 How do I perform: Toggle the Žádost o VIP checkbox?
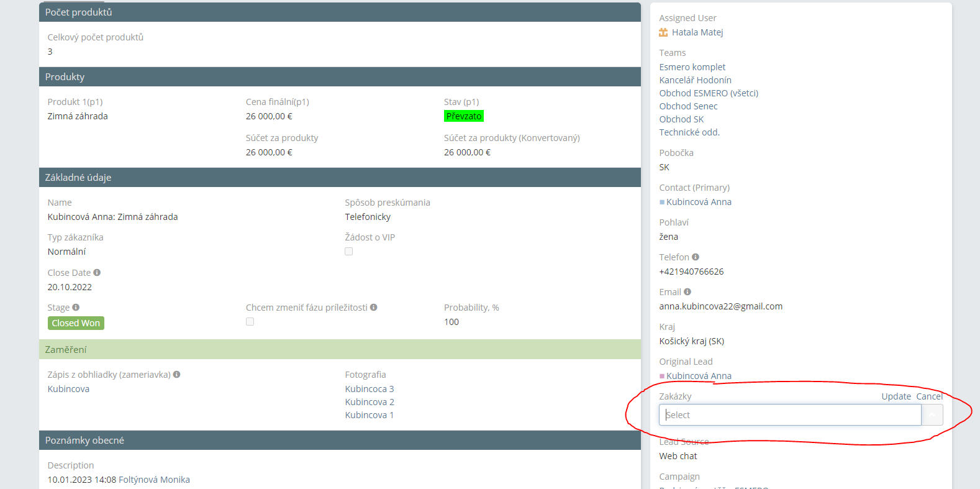(x=349, y=252)
